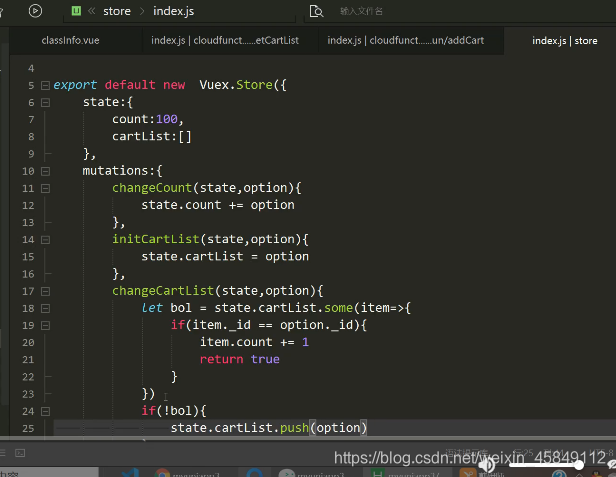Click Vuex.Store on line 5
This screenshot has width=616, height=477.
[236, 85]
